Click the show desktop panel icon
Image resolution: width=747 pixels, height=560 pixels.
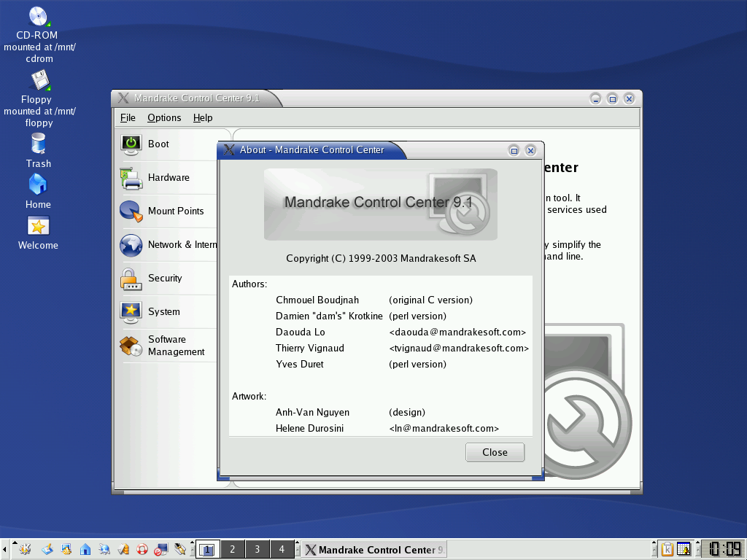pyautogui.click(x=47, y=549)
